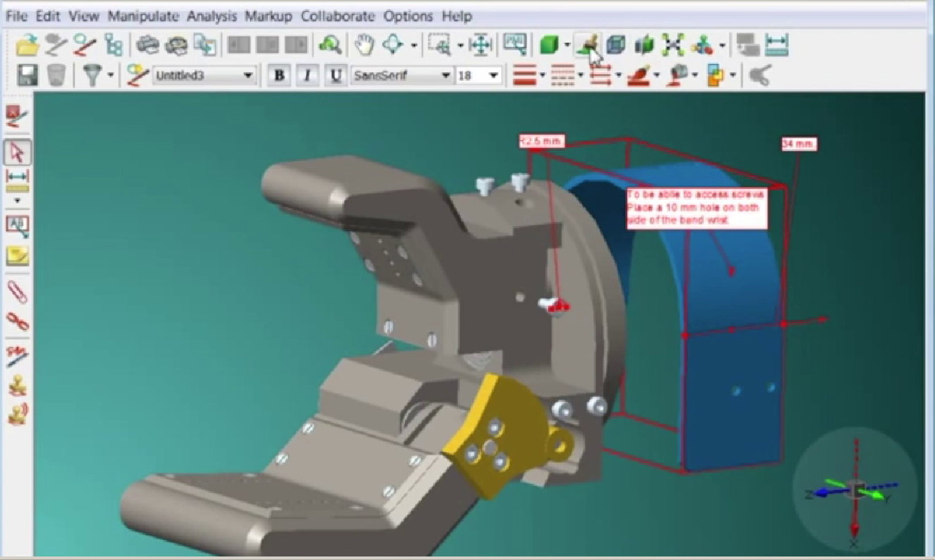Screen dimensions: 935x560
Task: Open the Manipulate menu
Action: click(143, 15)
